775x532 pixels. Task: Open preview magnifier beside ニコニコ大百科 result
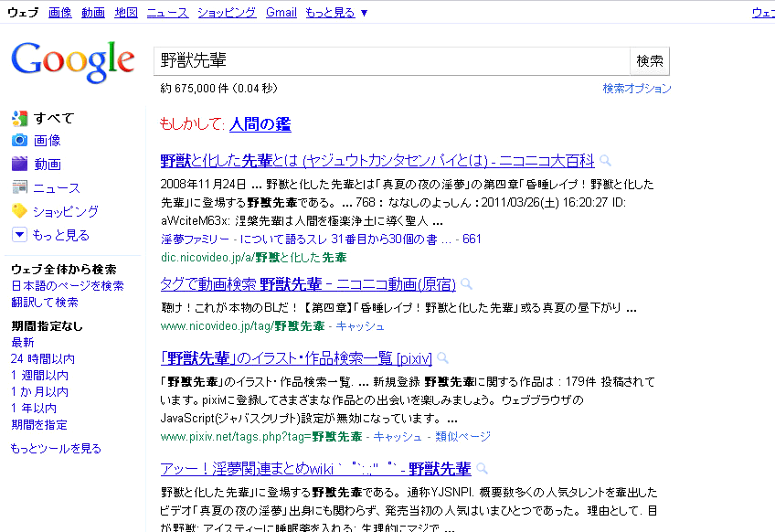605,161
